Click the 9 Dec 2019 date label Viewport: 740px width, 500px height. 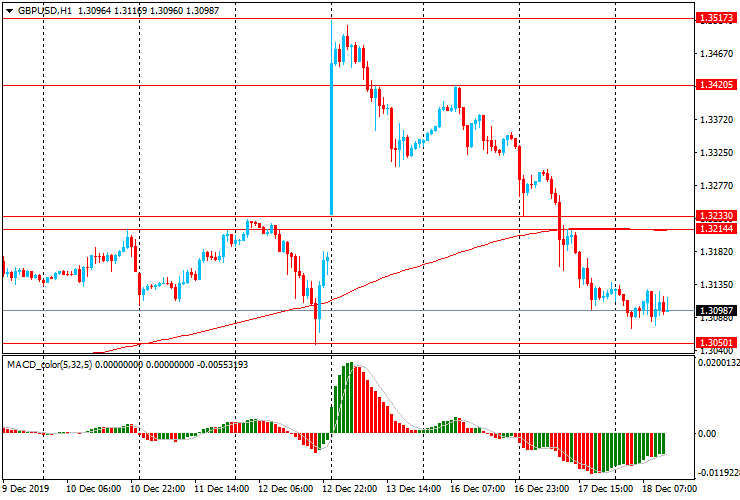tap(25, 488)
